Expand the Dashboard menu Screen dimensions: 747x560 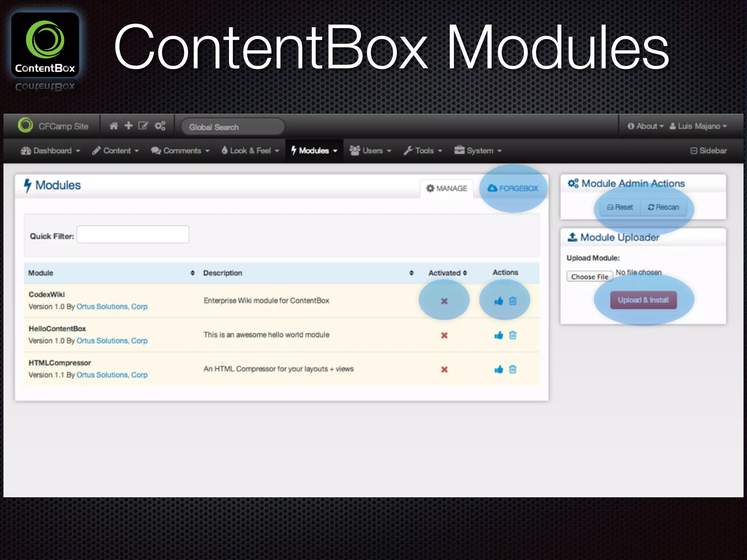point(50,151)
